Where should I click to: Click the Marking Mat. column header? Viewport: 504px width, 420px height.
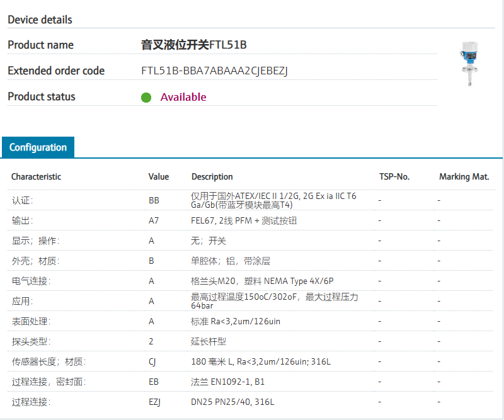coord(464,177)
